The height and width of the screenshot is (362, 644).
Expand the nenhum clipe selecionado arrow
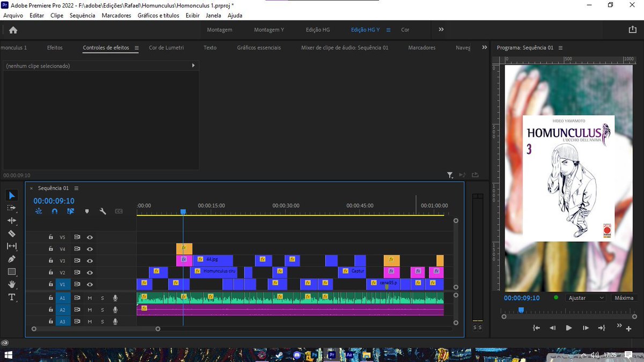tap(193, 65)
